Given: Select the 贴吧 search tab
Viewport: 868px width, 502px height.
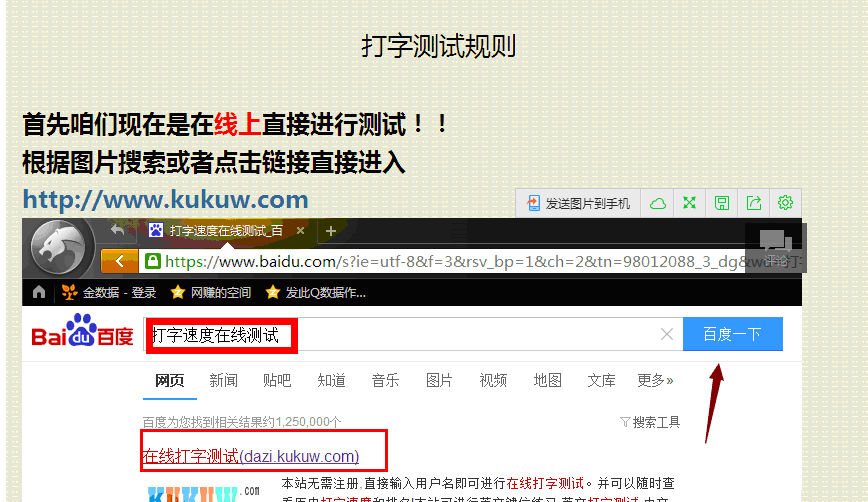Looking at the screenshot, I should 277,381.
